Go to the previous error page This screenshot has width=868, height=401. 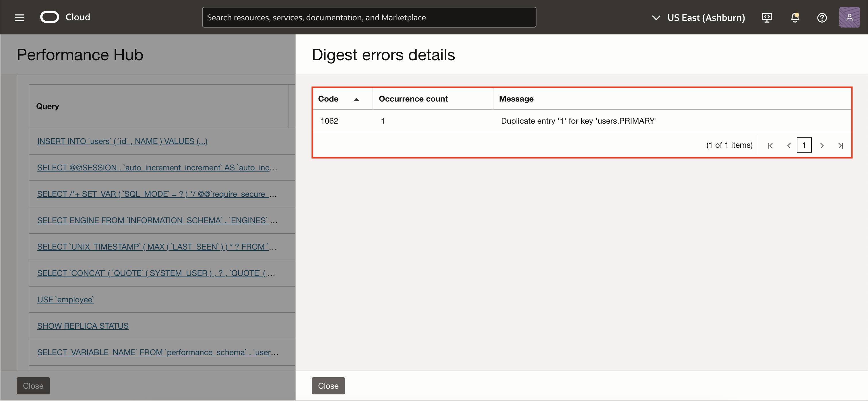coord(788,145)
